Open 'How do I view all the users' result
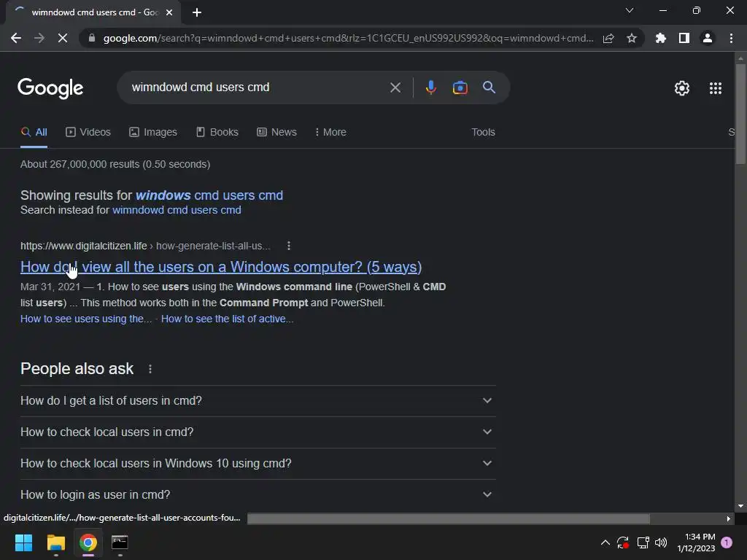This screenshot has width=747, height=560. tap(221, 267)
